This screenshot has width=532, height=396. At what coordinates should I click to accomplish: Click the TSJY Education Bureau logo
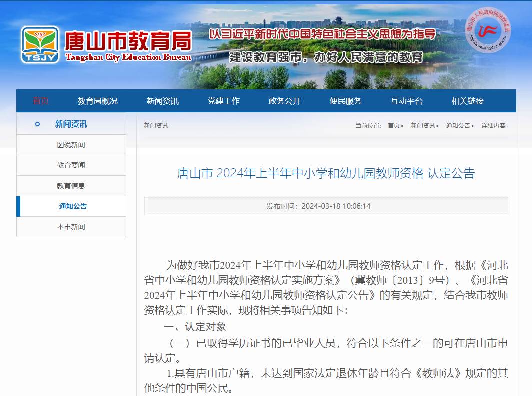coord(41,44)
